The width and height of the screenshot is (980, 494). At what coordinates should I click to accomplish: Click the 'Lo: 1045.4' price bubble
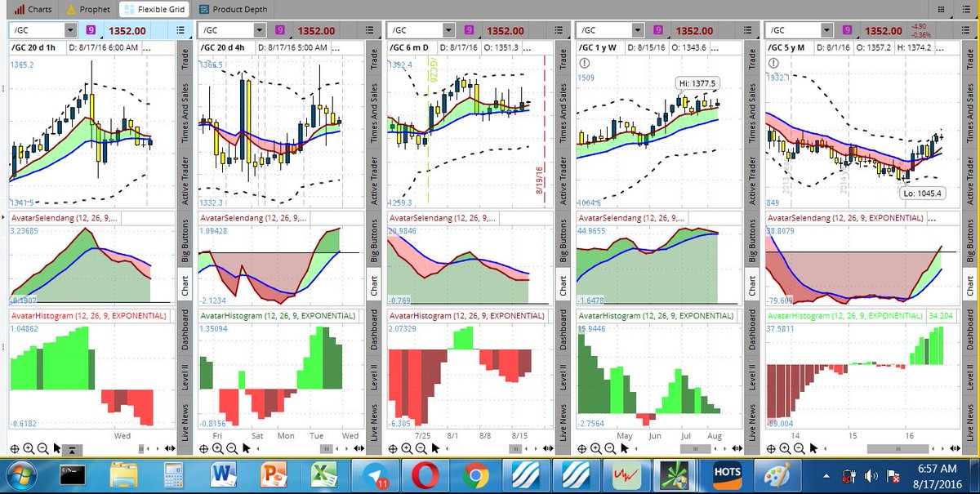(921, 193)
